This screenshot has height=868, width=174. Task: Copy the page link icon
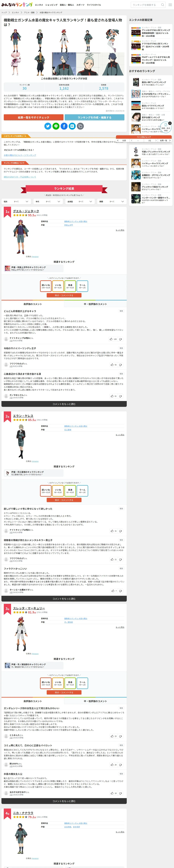80,126
